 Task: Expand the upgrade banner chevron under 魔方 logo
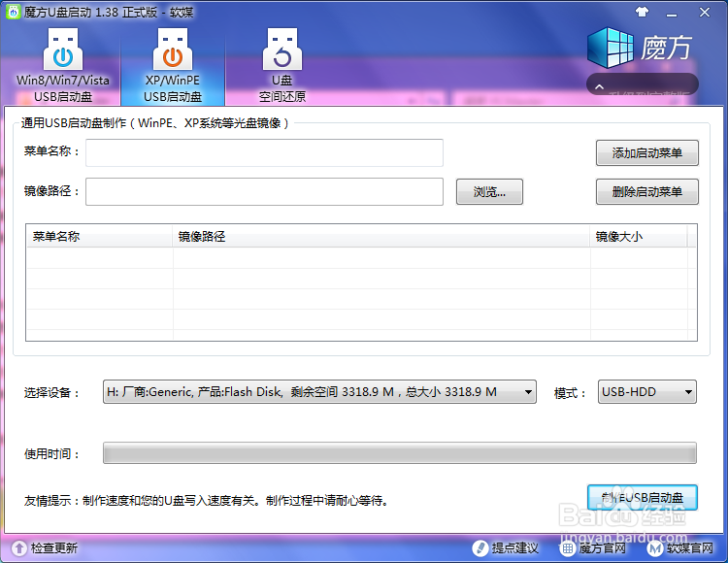(600, 86)
